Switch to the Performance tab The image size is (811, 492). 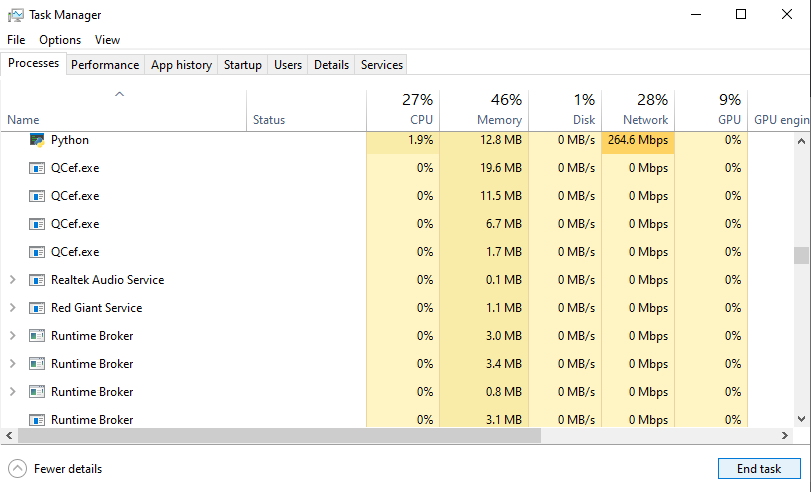[x=105, y=65]
